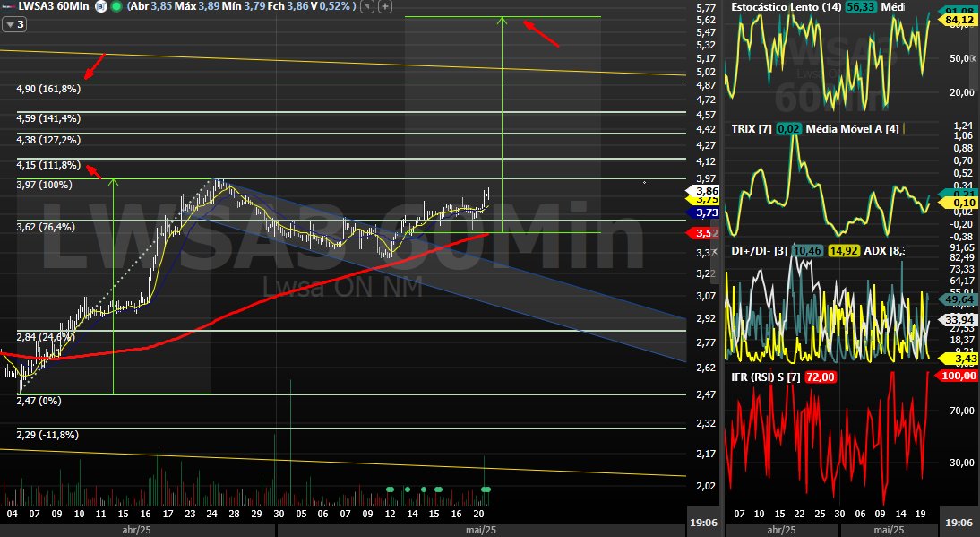Image resolution: width=980 pixels, height=537 pixels.
Task: Click the red 72,00 RSI value badge
Action: point(820,377)
